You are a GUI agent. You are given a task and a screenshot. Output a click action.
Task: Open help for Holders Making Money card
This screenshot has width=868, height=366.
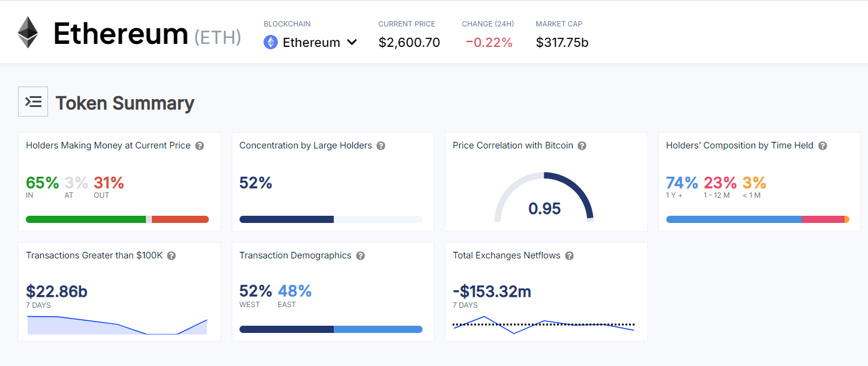coord(199,146)
